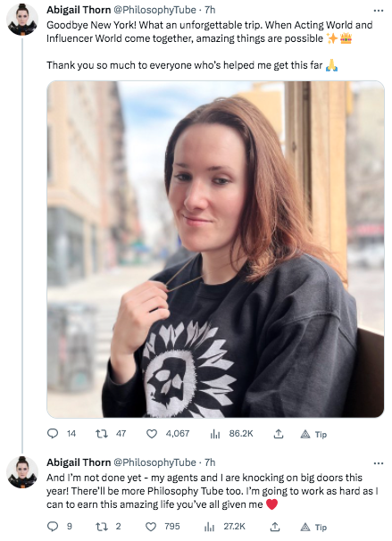
Task: Open Abigail Thorn avatar on first tweet
Action: (22, 20)
